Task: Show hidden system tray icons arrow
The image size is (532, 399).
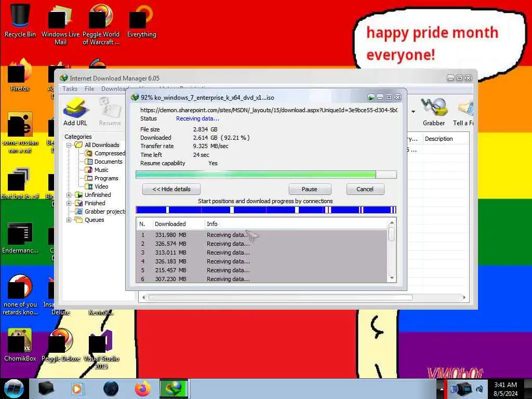Action: click(x=442, y=389)
